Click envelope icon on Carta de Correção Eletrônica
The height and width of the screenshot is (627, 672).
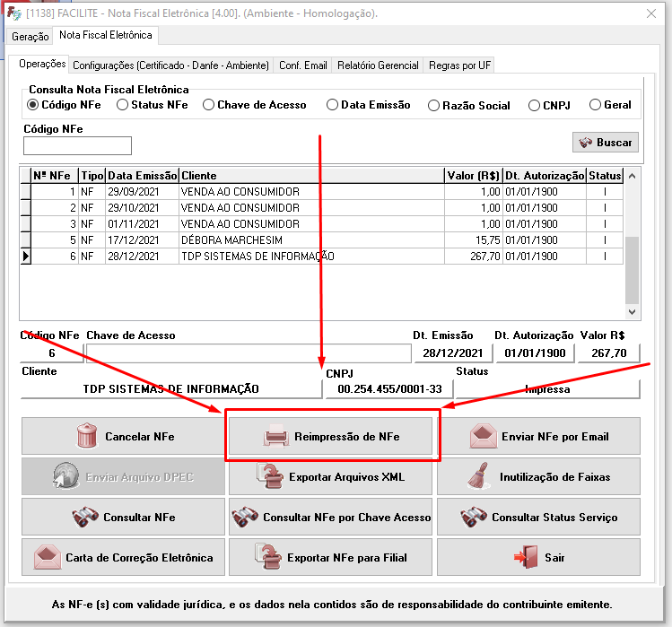pos(47,557)
